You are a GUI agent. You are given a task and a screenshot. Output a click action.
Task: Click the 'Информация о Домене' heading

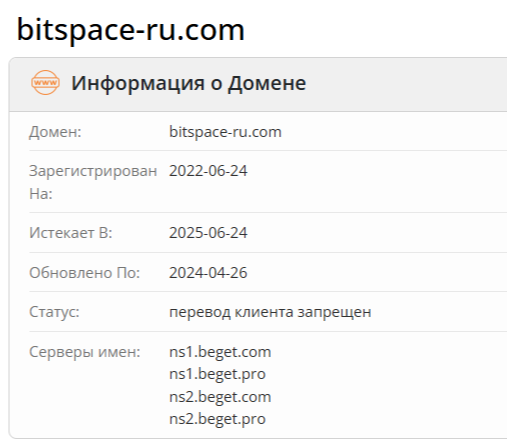tap(188, 83)
